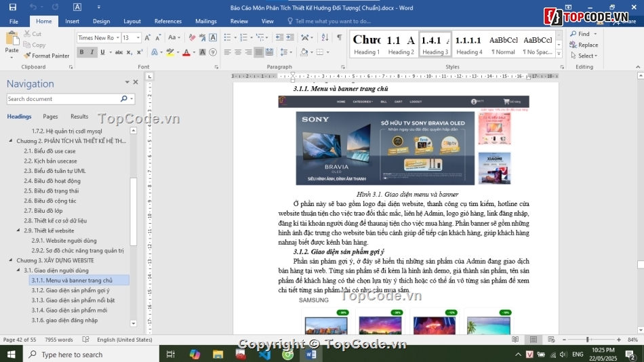Align text left
Screen dimensions: 644x362
pyautogui.click(x=228, y=52)
